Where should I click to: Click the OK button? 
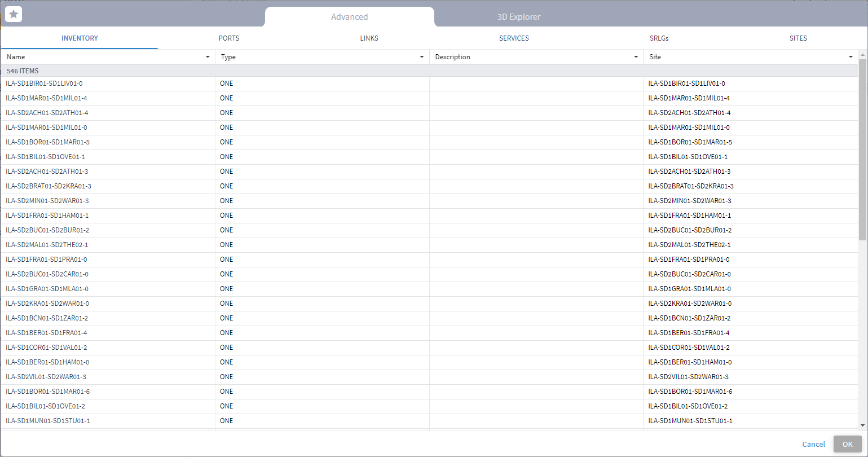coord(847,445)
